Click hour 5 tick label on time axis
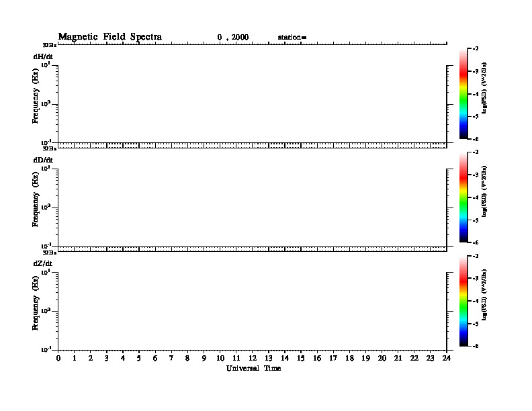The height and width of the screenshot is (411, 532). pos(139,359)
